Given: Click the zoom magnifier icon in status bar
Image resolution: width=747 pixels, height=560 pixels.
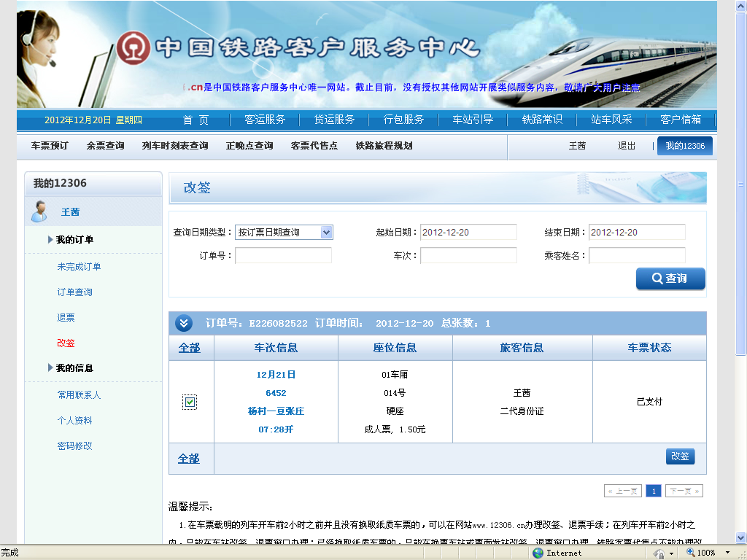Looking at the screenshot, I should coord(690,553).
